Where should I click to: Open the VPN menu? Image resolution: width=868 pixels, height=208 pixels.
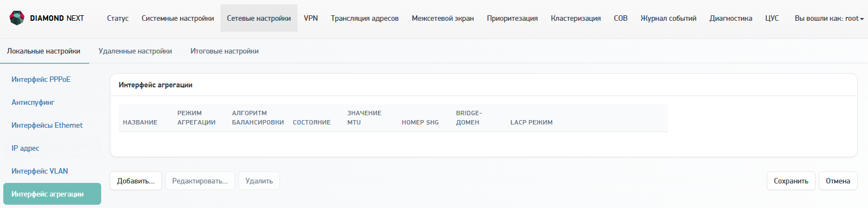(311, 18)
